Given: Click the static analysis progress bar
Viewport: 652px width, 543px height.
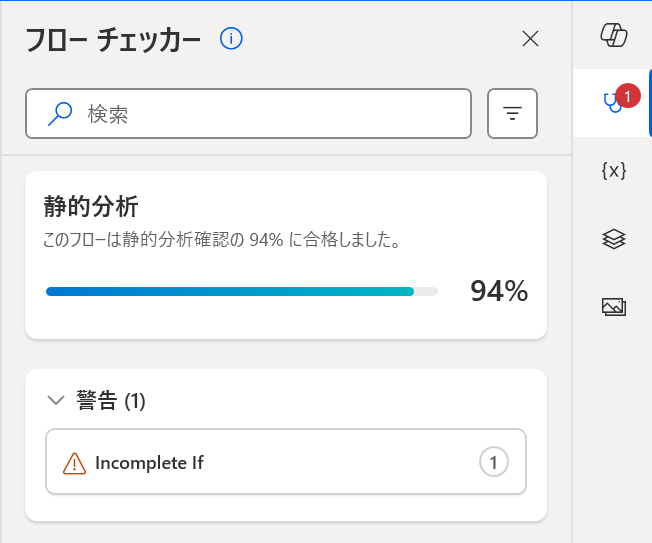Looking at the screenshot, I should (x=241, y=292).
